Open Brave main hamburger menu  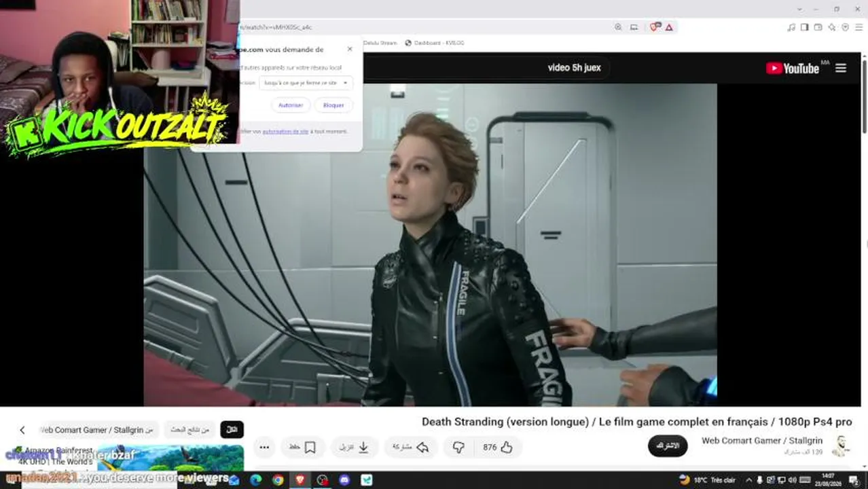pos(858,27)
